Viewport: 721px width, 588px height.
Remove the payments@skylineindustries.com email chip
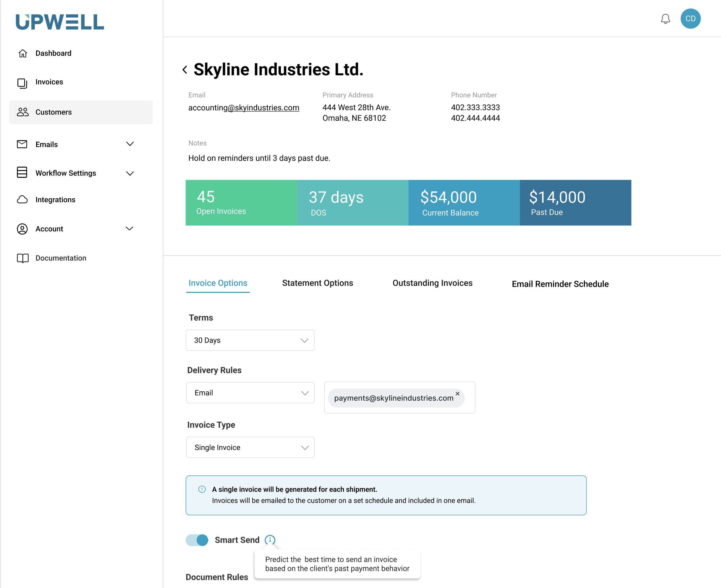click(x=457, y=394)
